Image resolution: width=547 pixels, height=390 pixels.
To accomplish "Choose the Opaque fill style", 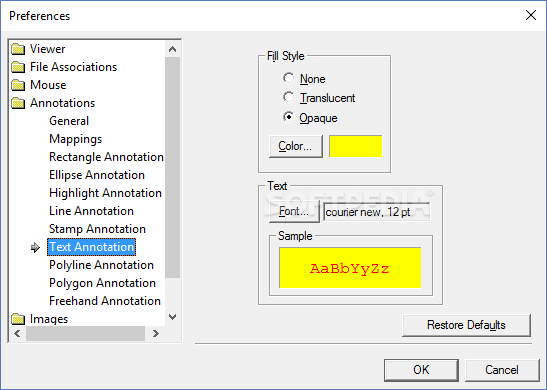I will point(289,117).
